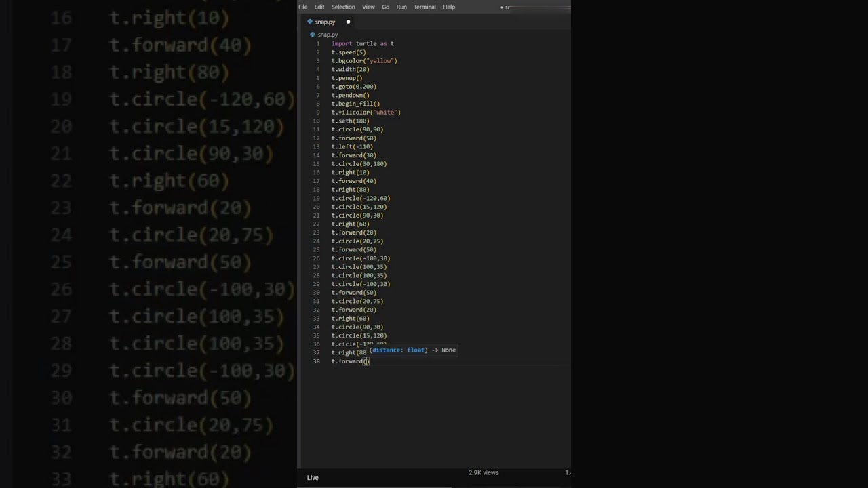868x488 pixels.
Task: Open the Go menu
Action: tap(385, 7)
